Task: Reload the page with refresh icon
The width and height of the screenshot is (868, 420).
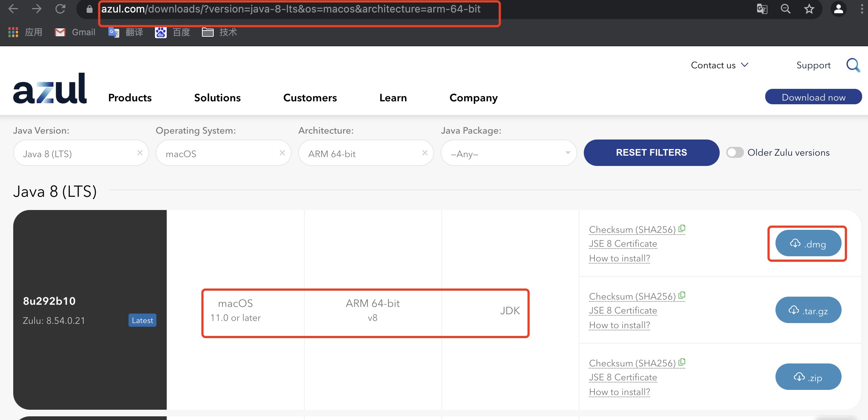Action: coord(60,9)
